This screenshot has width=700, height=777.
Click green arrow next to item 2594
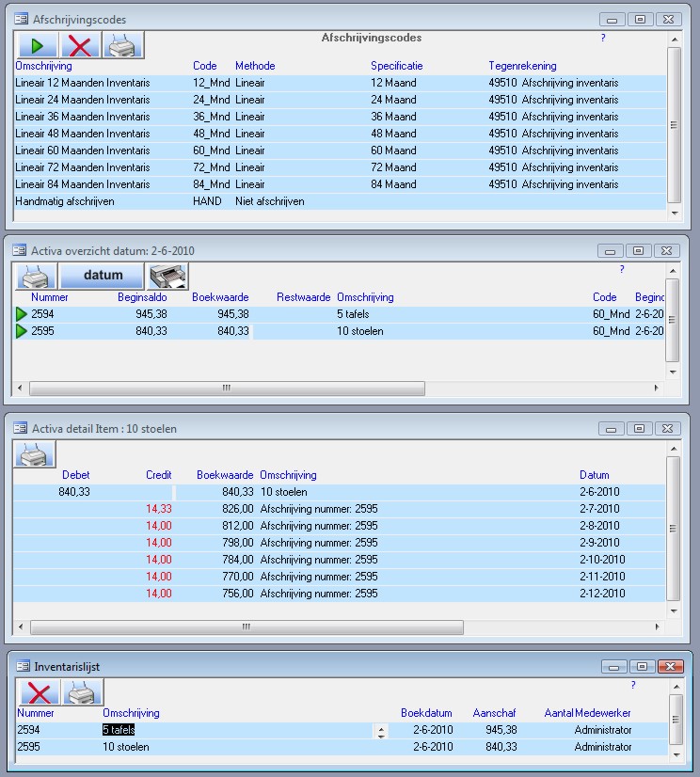point(21,314)
